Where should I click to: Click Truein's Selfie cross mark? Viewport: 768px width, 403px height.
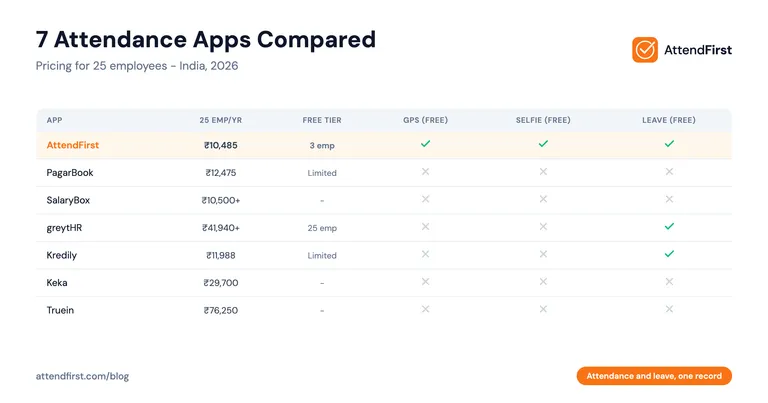click(x=543, y=309)
